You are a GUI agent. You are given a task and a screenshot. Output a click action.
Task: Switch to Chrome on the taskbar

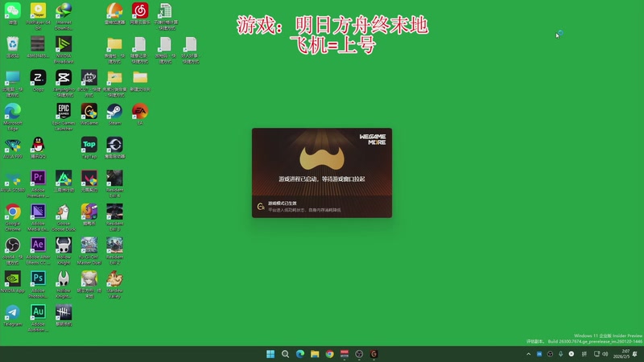pos(330,354)
